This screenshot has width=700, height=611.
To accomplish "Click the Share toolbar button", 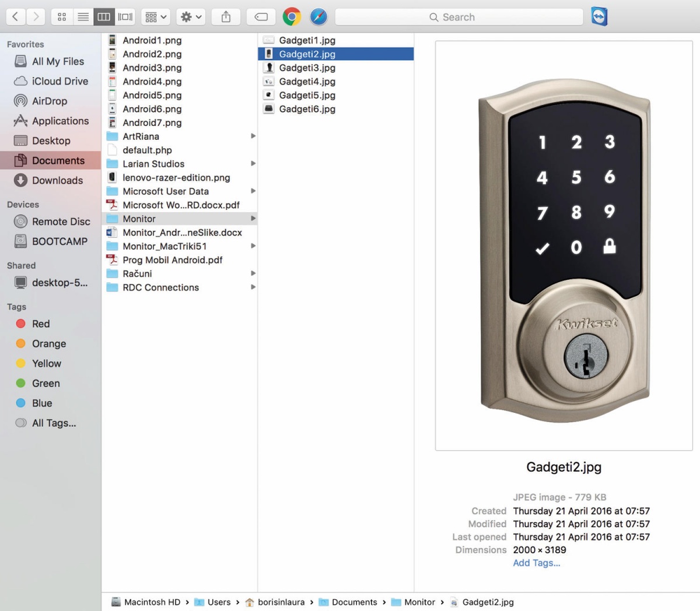I will [226, 17].
